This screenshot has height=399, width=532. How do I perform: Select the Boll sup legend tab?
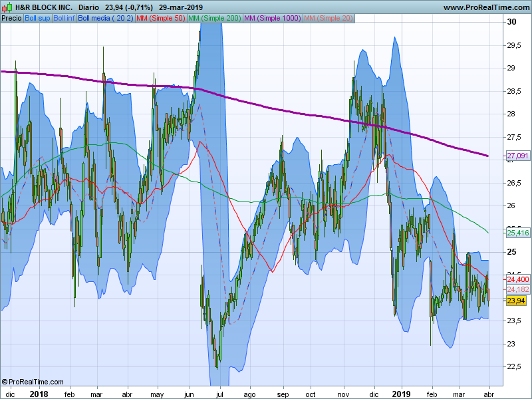pyautogui.click(x=37, y=19)
